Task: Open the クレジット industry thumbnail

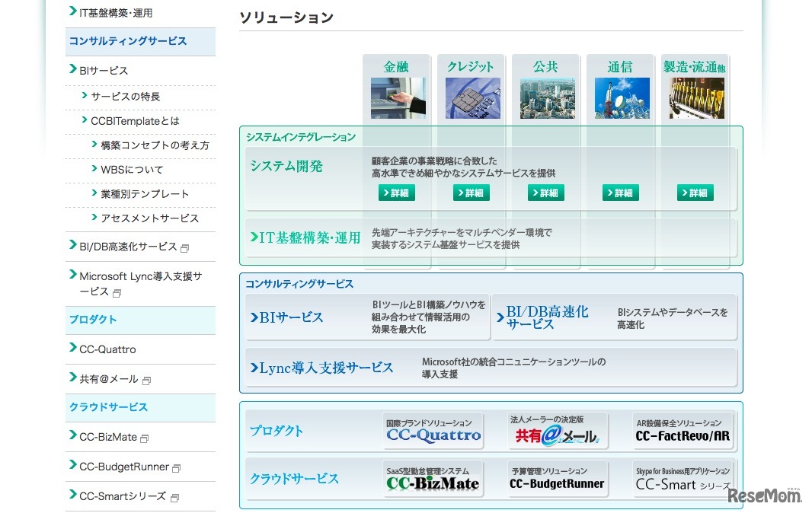Action: coord(471,97)
